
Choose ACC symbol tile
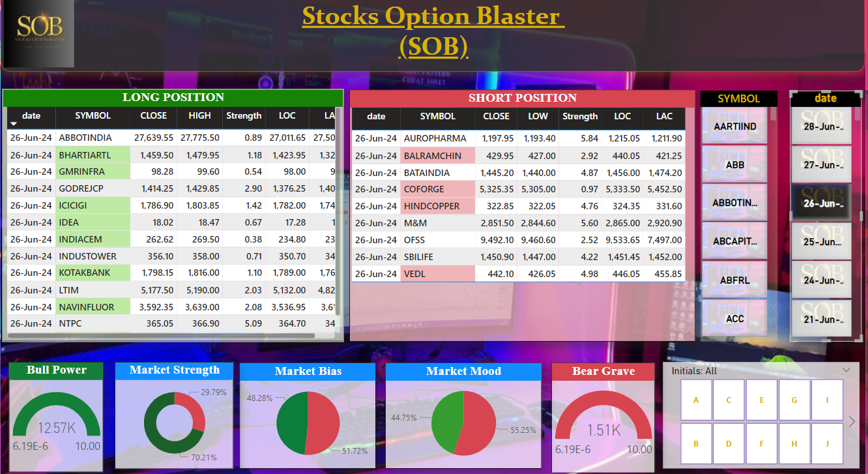pyautogui.click(x=734, y=319)
